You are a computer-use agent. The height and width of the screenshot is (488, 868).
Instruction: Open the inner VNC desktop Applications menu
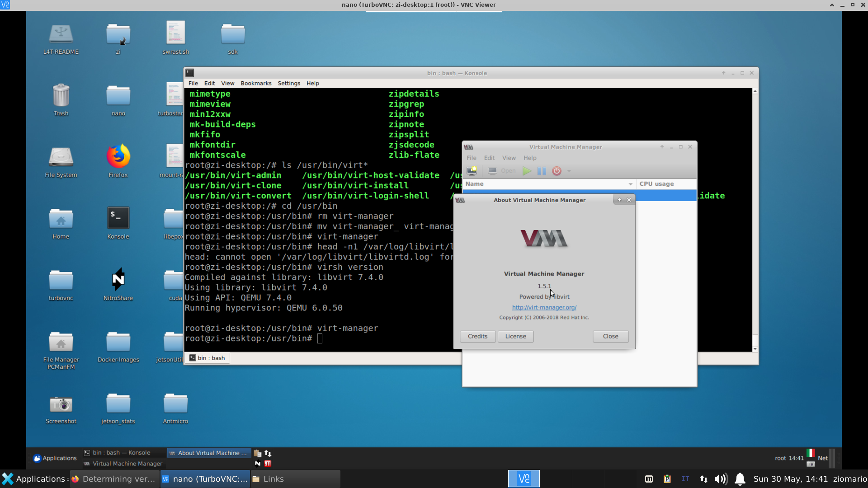(55, 458)
